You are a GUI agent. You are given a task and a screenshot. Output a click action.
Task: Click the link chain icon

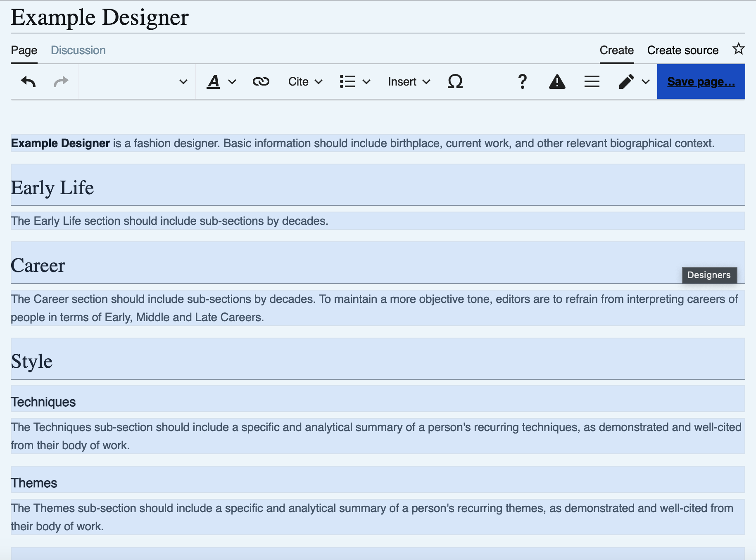[261, 81]
